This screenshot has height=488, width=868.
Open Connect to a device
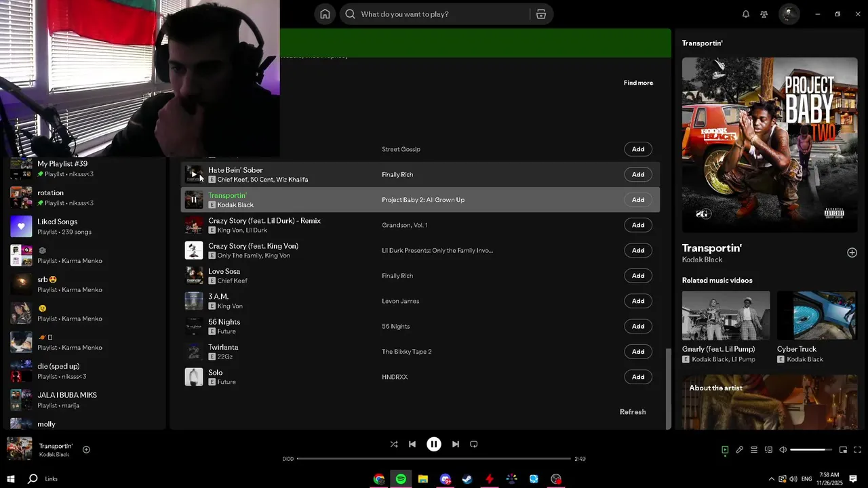(x=768, y=449)
